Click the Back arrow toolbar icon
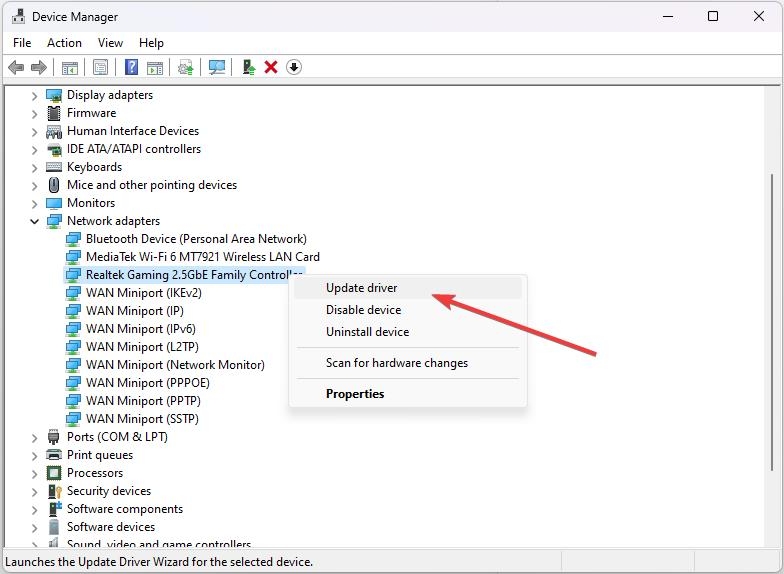The height and width of the screenshot is (574, 784). pos(16,67)
